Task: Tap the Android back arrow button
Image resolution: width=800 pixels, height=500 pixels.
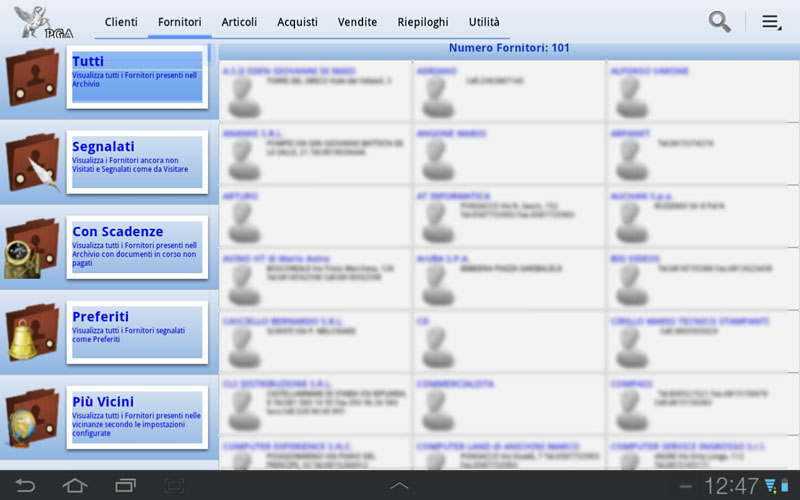Action: pos(25,485)
